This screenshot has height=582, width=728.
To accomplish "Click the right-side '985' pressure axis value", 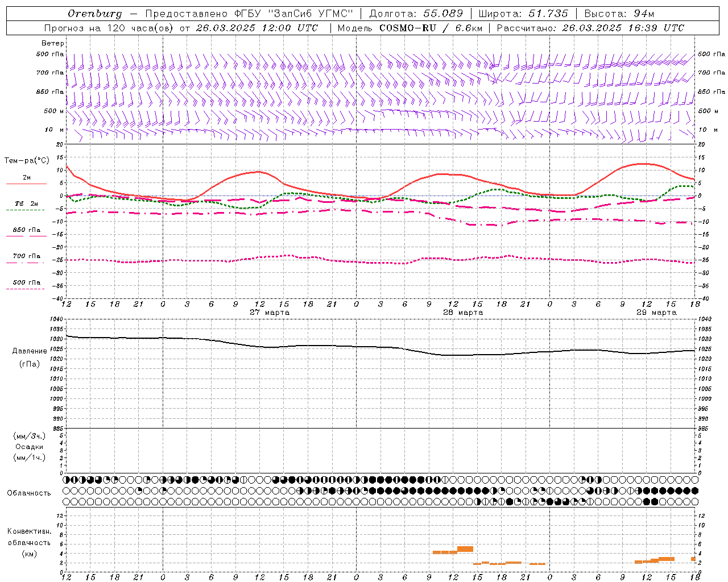I will (x=704, y=429).
